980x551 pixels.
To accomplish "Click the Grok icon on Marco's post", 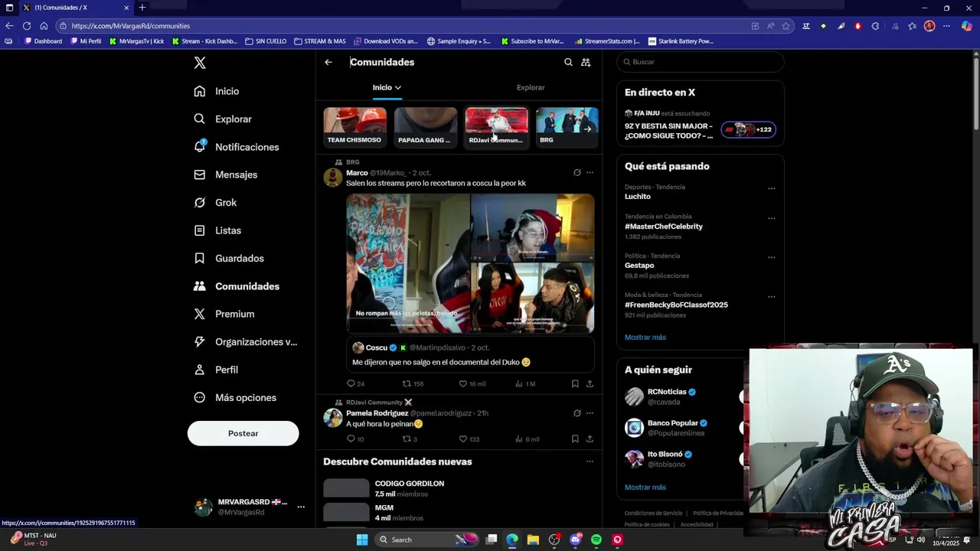I will click(577, 173).
